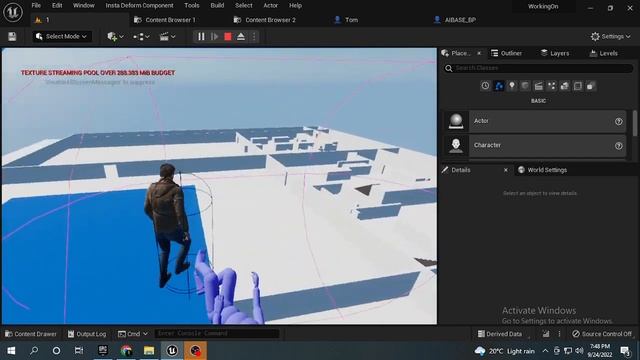Open the Blueprints toolbar dropdown
This screenshot has height=360, width=640.
[141, 37]
